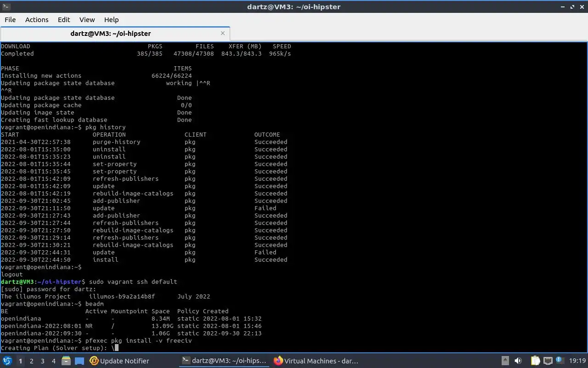Image resolution: width=588 pixels, height=368 pixels.
Task: Click the 'install' operation entry
Action: click(x=106, y=260)
